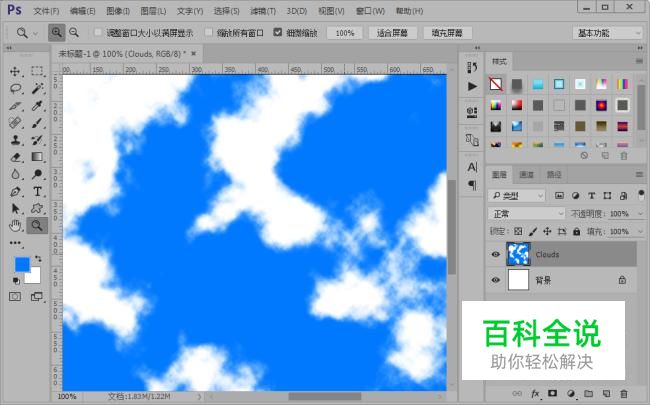Open the 文件(F) menu
650x405 pixels.
[46, 11]
